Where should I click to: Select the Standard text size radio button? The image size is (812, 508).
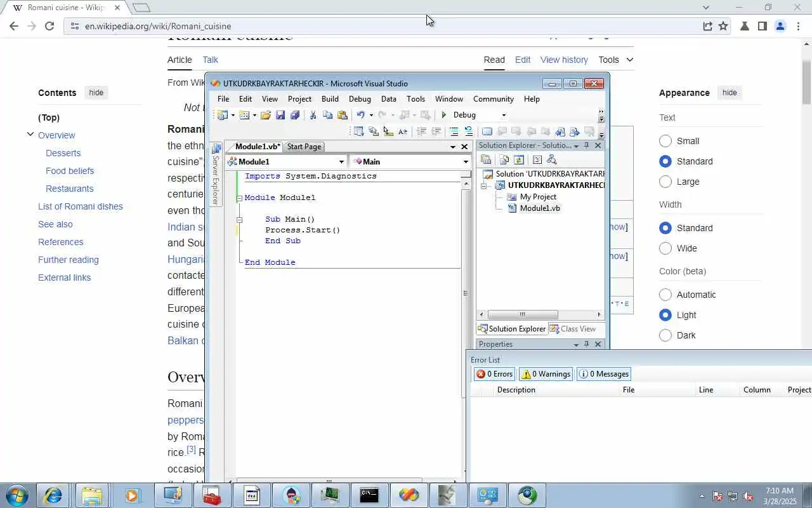pyautogui.click(x=665, y=161)
